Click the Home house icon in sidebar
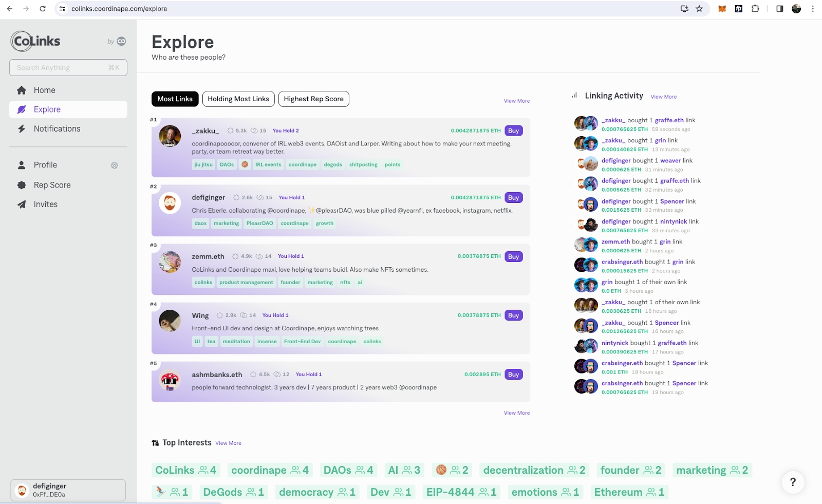This screenshot has width=822, height=504. pos(22,90)
